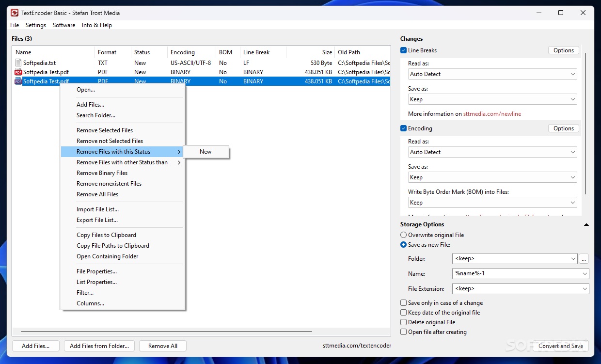The image size is (601, 364).
Task: Choose Export File List...
Action: tap(122, 220)
